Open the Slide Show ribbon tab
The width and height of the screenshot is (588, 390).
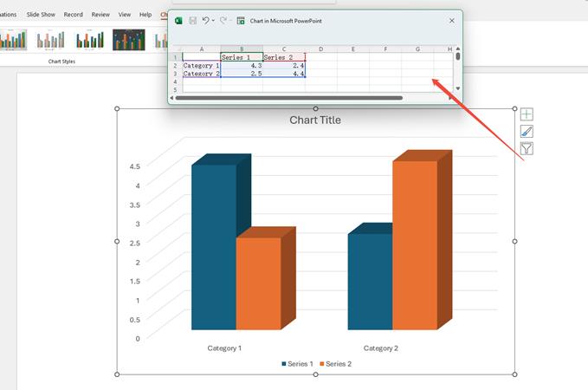point(41,15)
